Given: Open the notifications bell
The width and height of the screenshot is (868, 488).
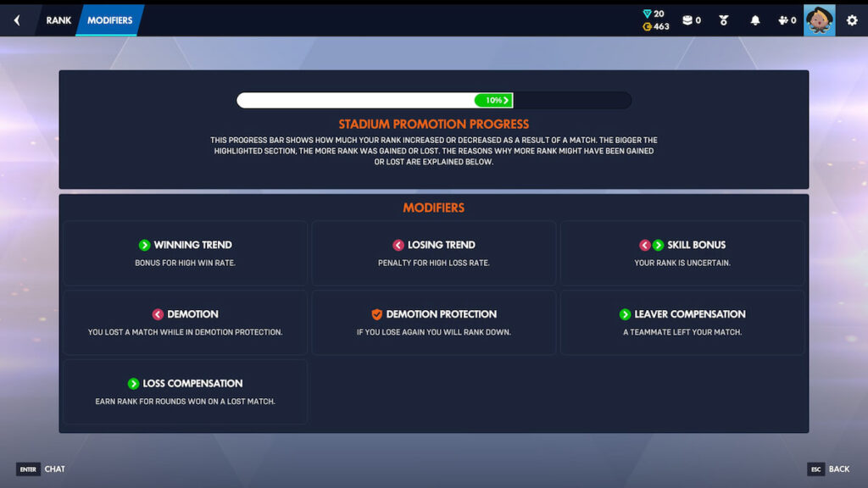Looking at the screenshot, I should click(754, 19).
